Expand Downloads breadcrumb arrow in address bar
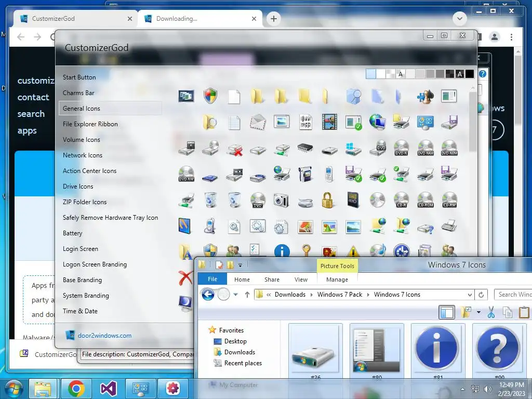The image size is (532, 399). coord(312,295)
